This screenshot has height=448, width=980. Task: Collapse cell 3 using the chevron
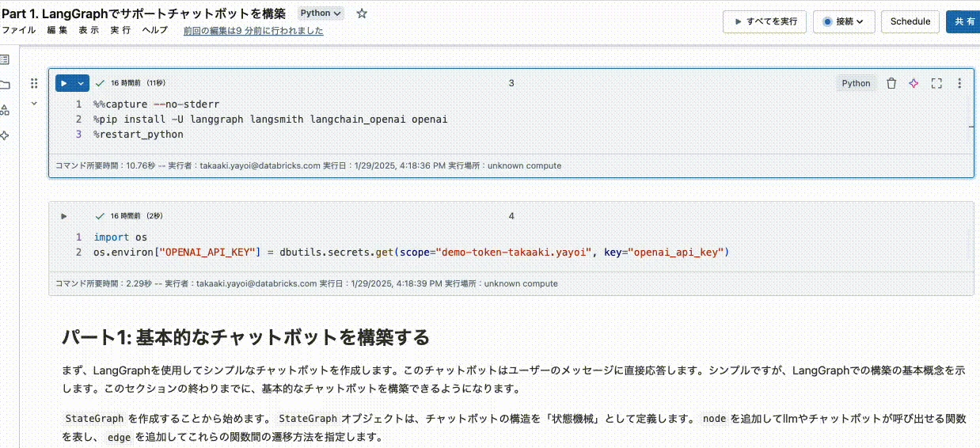34,103
